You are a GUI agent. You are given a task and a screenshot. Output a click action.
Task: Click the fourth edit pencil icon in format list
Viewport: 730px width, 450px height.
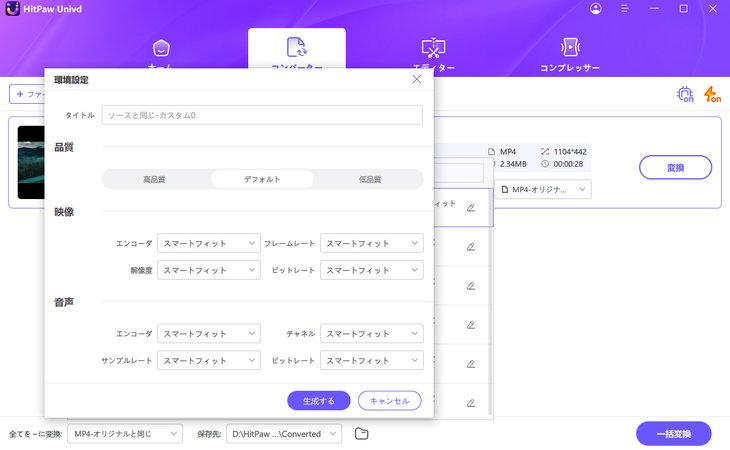pyautogui.click(x=471, y=325)
